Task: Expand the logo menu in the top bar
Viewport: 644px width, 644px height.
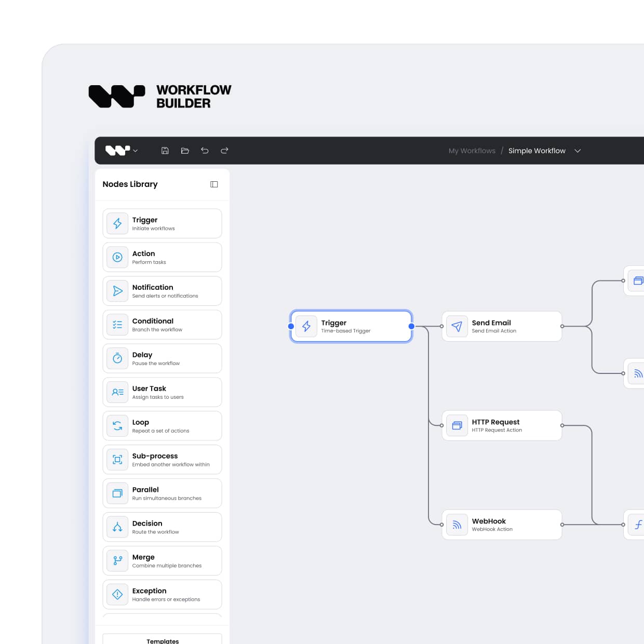Action: tap(136, 151)
